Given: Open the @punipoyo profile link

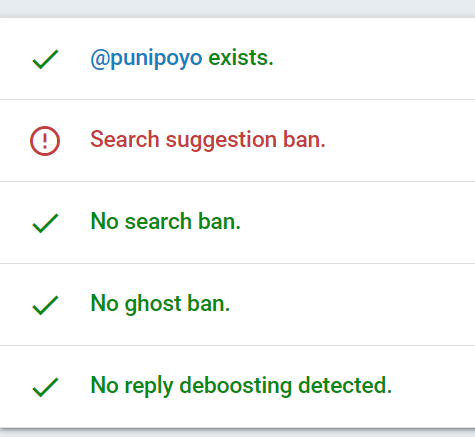Looking at the screenshot, I should (x=146, y=59).
